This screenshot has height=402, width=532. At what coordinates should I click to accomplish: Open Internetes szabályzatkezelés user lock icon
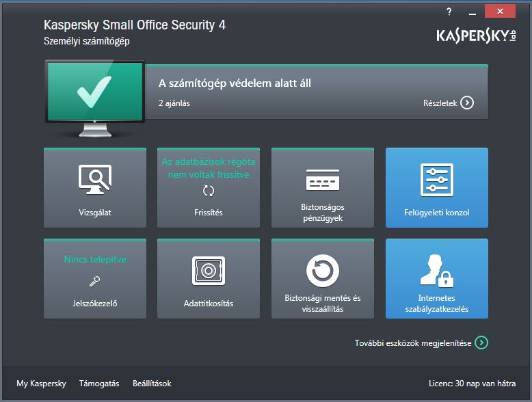click(x=436, y=271)
